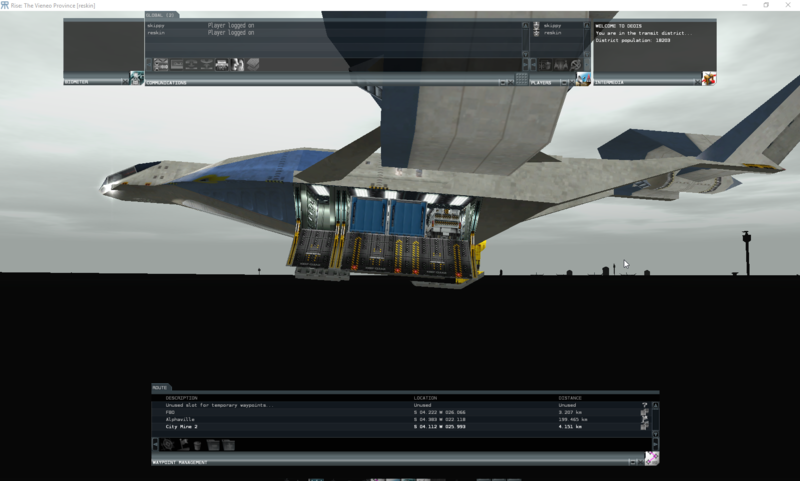
Task: Open the ROUTE tab
Action: (x=160, y=388)
